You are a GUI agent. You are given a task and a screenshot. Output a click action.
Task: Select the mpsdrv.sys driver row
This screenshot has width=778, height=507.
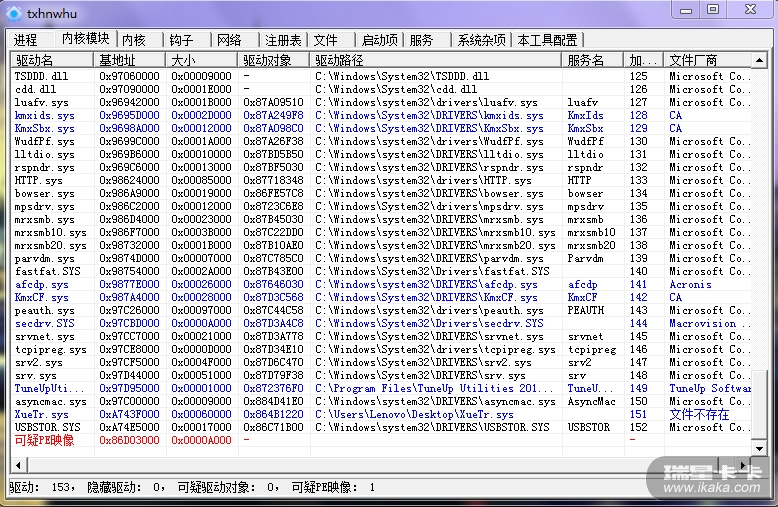coord(381,206)
